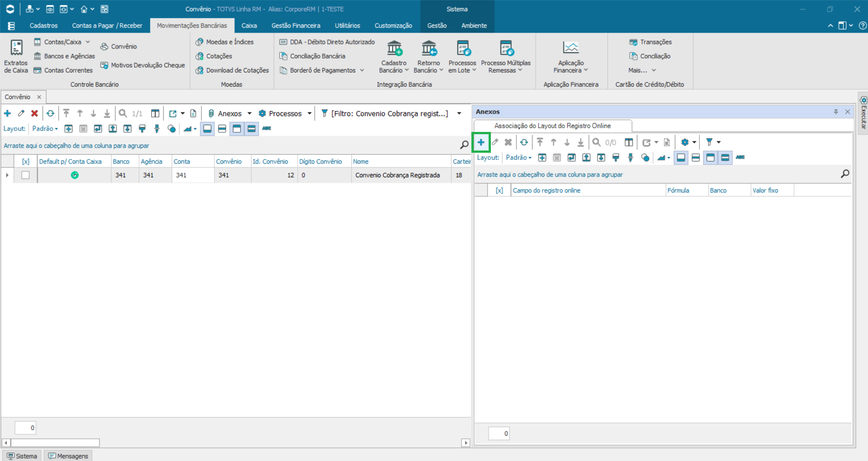The width and height of the screenshot is (868, 461).
Task: Refresh the Anexos panel grid
Action: point(524,142)
